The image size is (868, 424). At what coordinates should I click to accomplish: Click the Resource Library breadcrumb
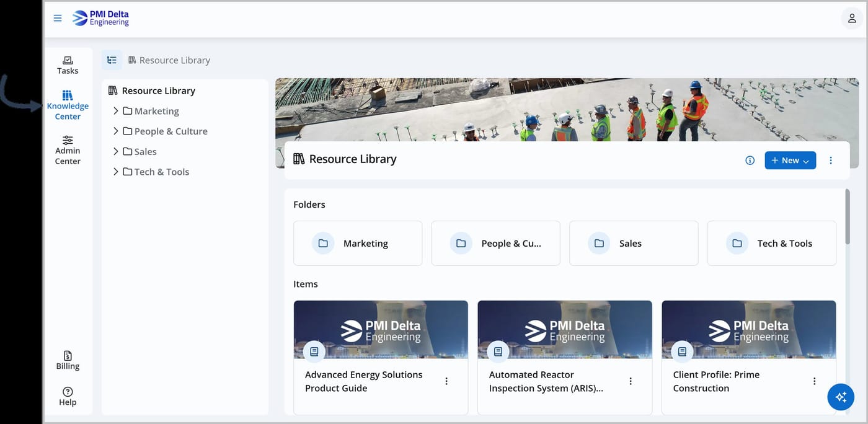(x=169, y=60)
